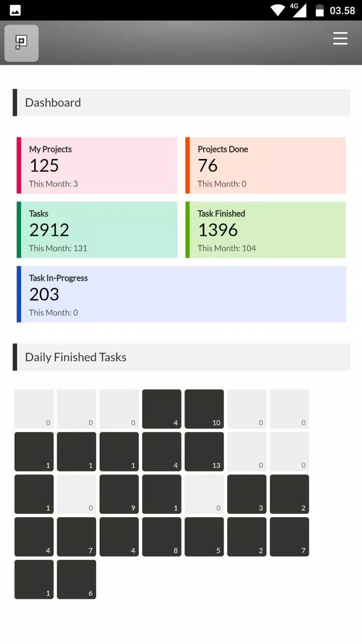
Task: Select the day tile with 9 finished tasks
Action: click(x=119, y=494)
